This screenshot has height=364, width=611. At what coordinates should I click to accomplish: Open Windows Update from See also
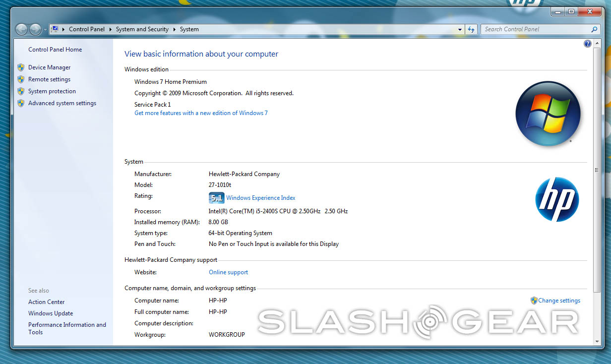tap(51, 313)
